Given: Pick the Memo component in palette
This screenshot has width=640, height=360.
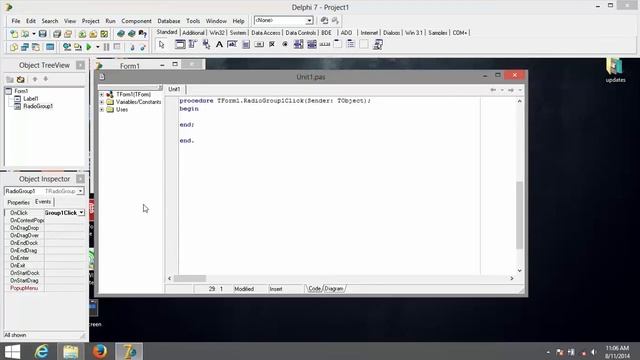Looking at the screenshot, I should click(246, 44).
